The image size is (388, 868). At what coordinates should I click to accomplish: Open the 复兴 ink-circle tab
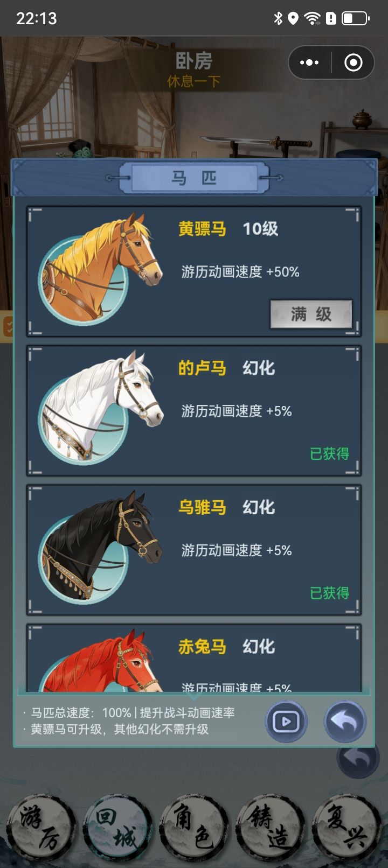tap(347, 829)
